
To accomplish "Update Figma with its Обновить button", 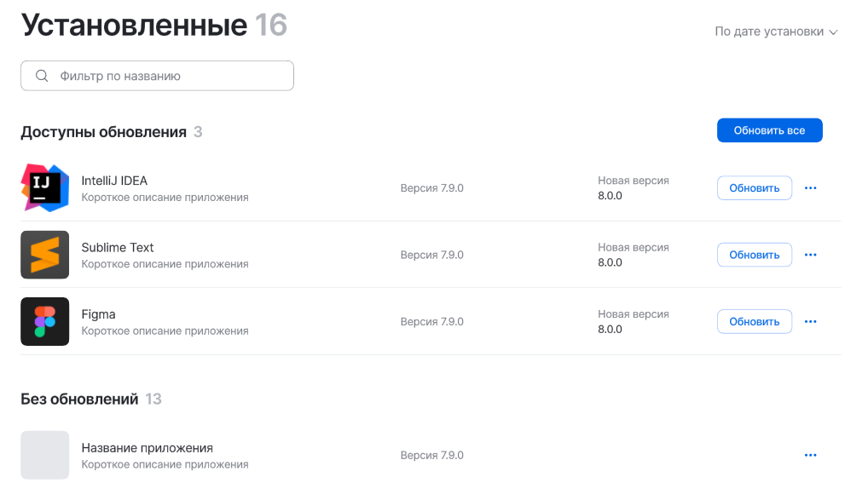I will tap(754, 322).
